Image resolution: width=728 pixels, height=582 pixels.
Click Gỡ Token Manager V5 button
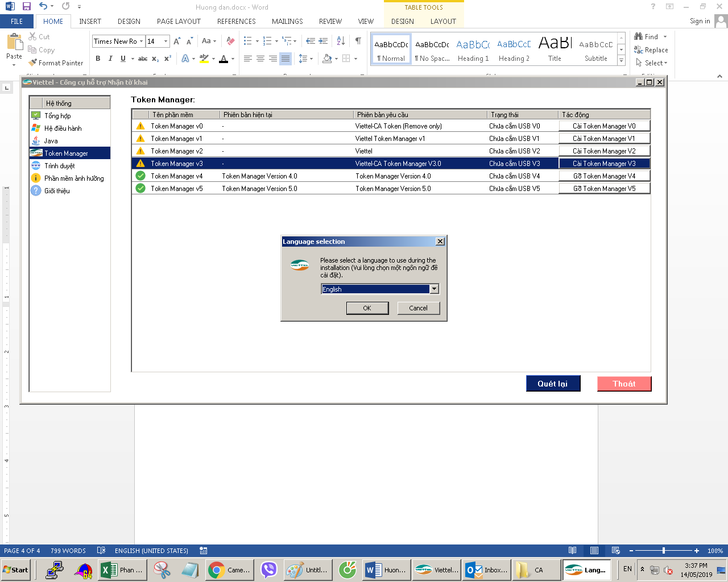[x=604, y=189]
